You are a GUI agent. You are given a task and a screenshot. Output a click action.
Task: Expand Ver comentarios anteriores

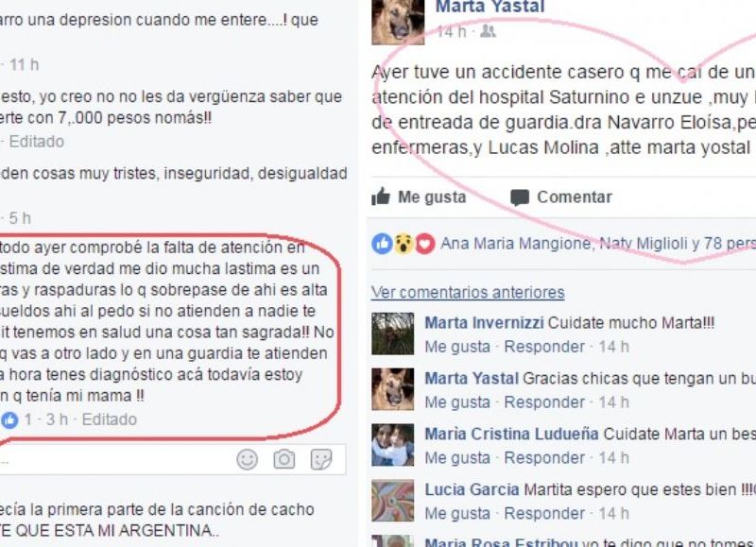pos(468,293)
